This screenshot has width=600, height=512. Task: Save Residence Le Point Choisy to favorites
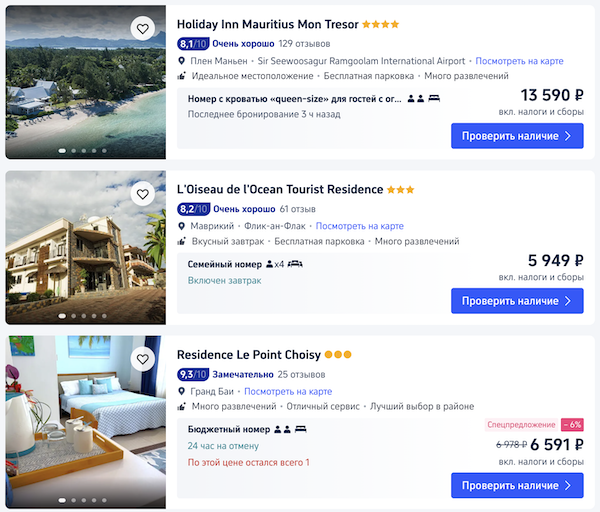143,359
